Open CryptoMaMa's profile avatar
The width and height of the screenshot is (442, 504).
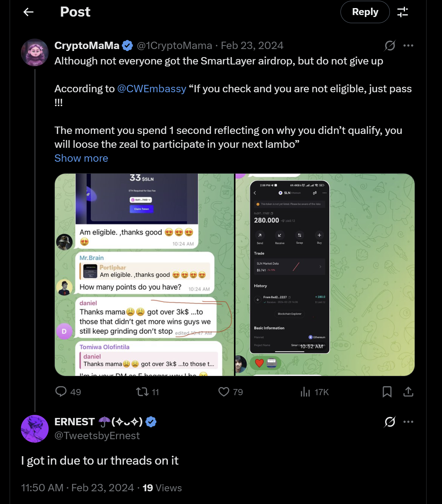[35, 52]
